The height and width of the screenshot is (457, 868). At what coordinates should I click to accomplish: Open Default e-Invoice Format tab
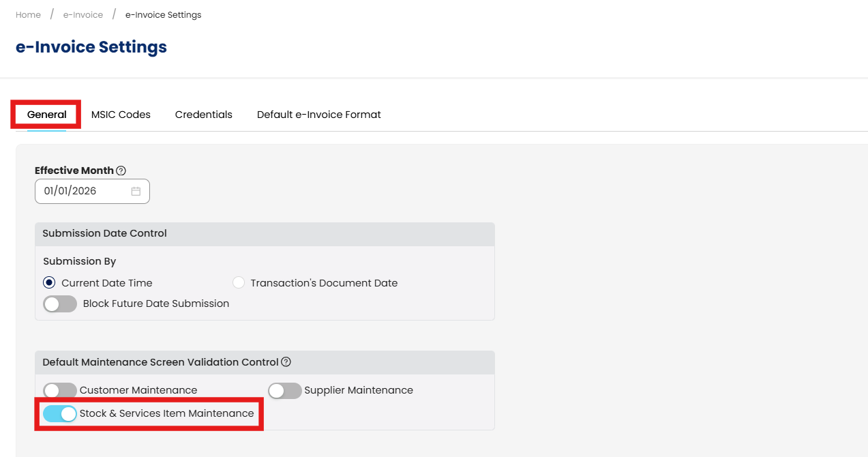coord(318,115)
